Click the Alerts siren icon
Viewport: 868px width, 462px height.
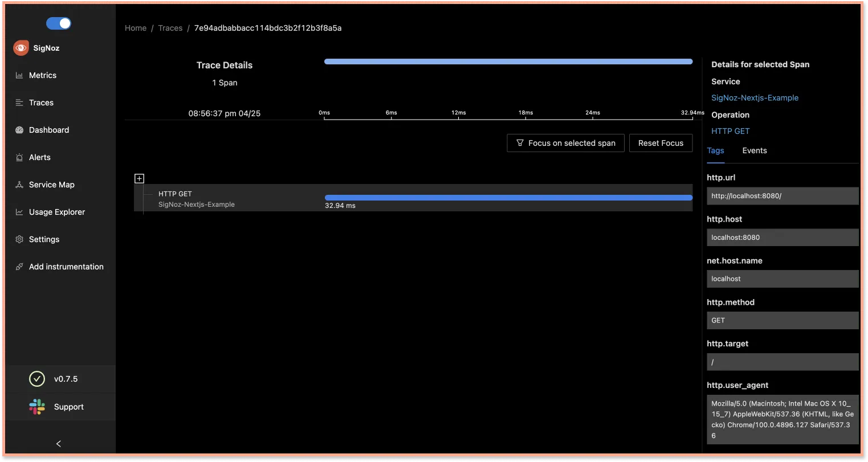coord(19,157)
